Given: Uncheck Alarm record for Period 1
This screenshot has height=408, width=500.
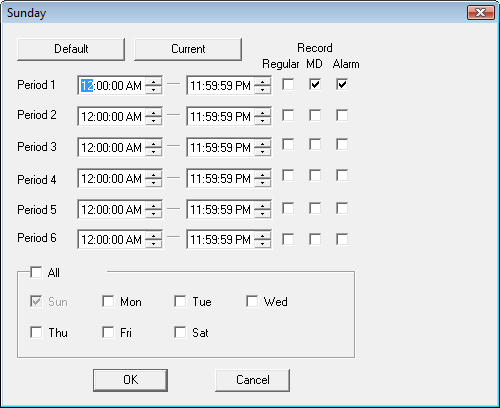Looking at the screenshot, I should [342, 84].
